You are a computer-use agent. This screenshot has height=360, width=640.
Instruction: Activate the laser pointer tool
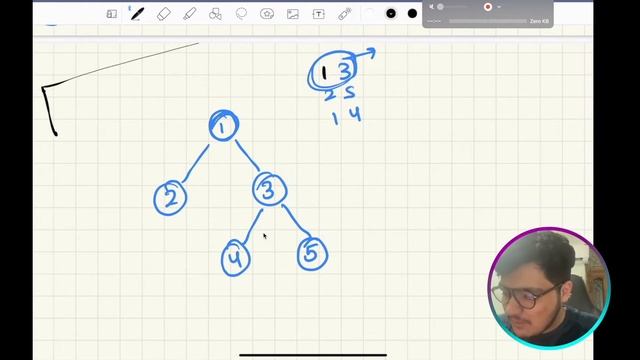[x=344, y=14]
